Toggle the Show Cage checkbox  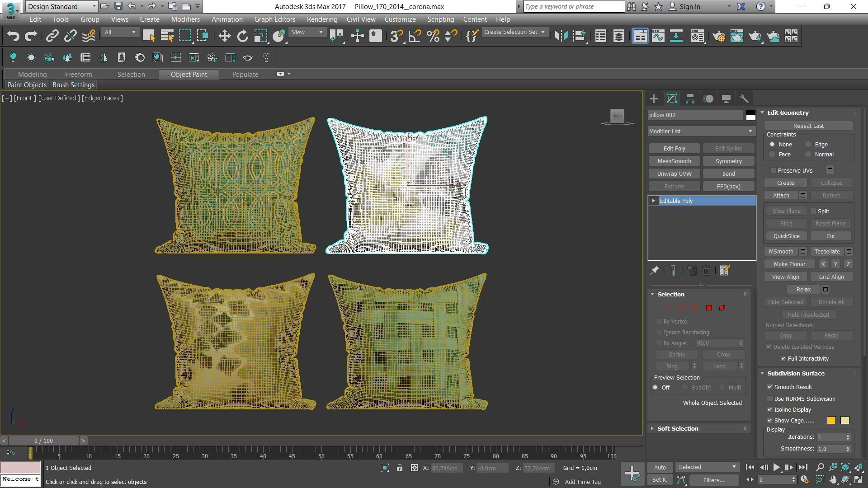[x=770, y=420]
